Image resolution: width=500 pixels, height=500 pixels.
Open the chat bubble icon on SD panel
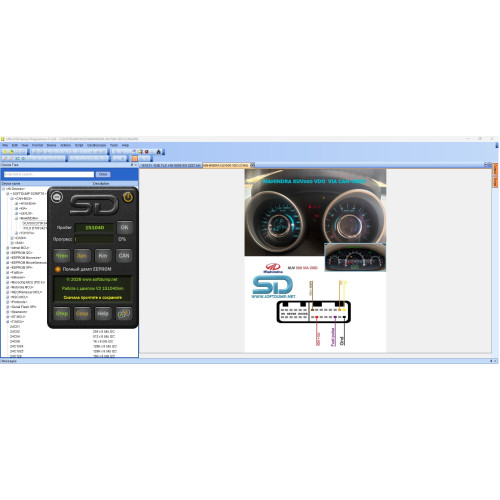coord(57,197)
